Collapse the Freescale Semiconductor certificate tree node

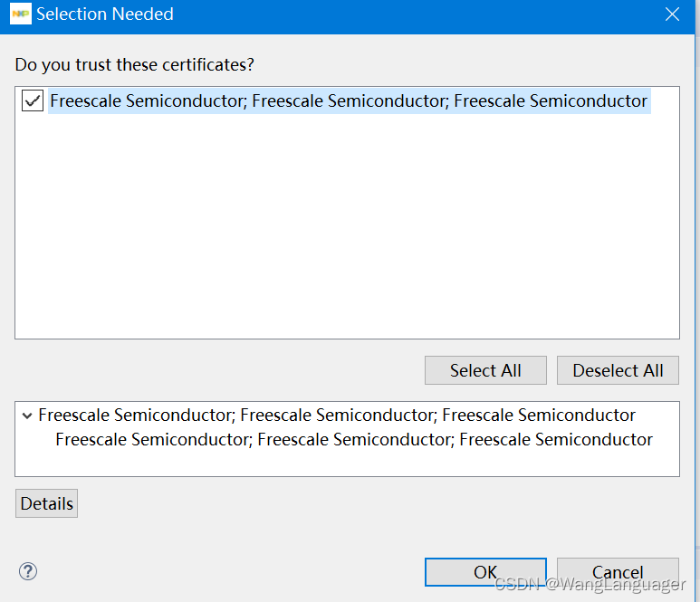click(x=27, y=416)
